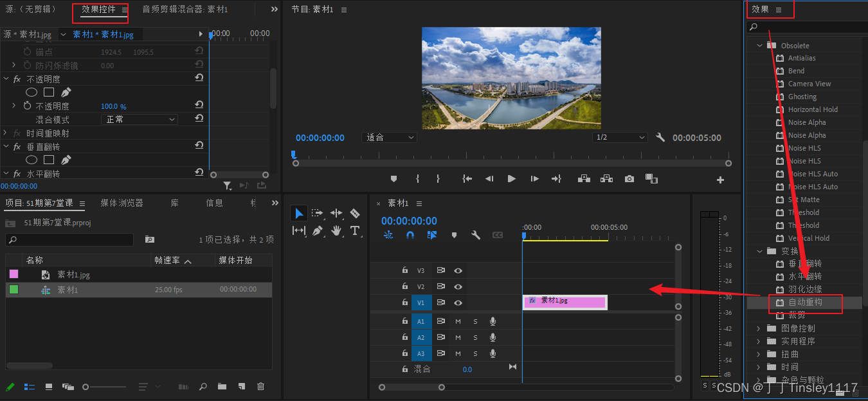Open timeline display settings wrench
Viewport: 868px width, 401px height.
tap(476, 236)
